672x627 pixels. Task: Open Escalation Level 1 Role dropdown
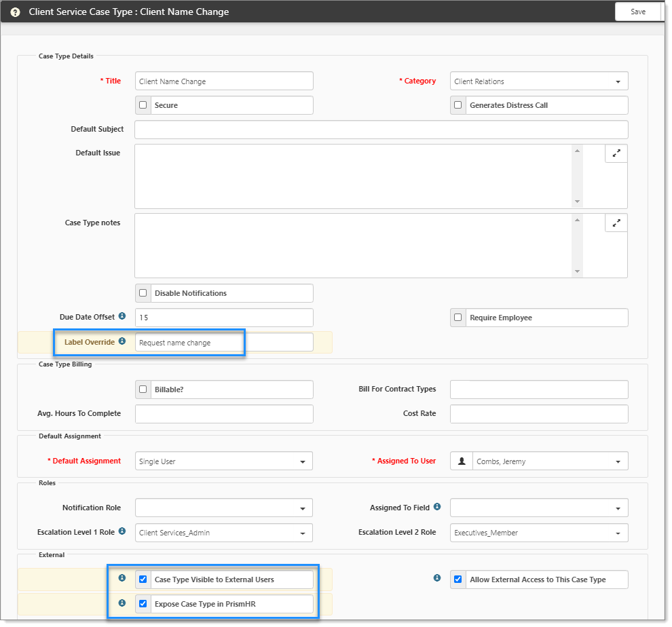coord(224,533)
